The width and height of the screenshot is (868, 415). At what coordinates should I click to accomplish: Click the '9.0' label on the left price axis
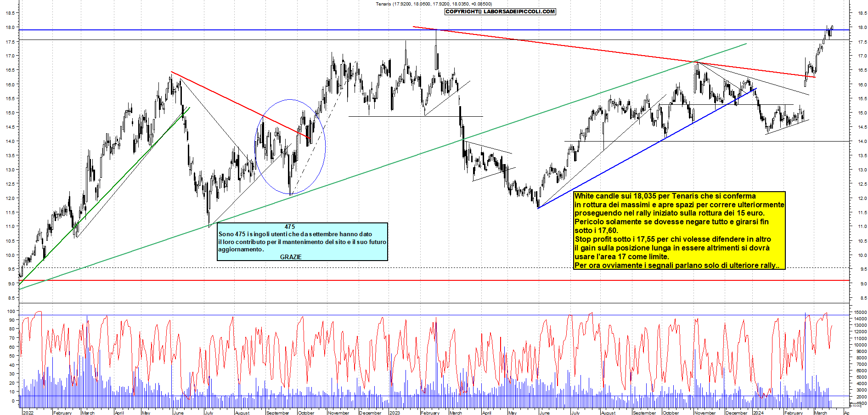(11, 284)
